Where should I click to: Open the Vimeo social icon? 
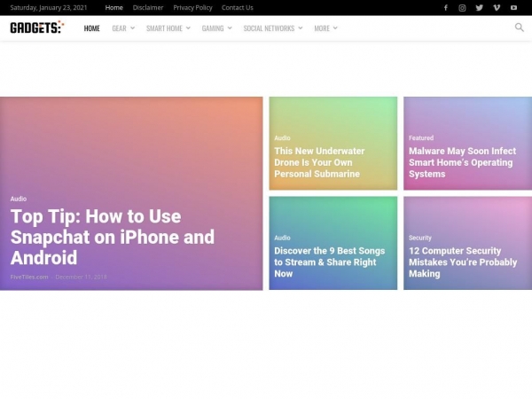click(x=497, y=8)
